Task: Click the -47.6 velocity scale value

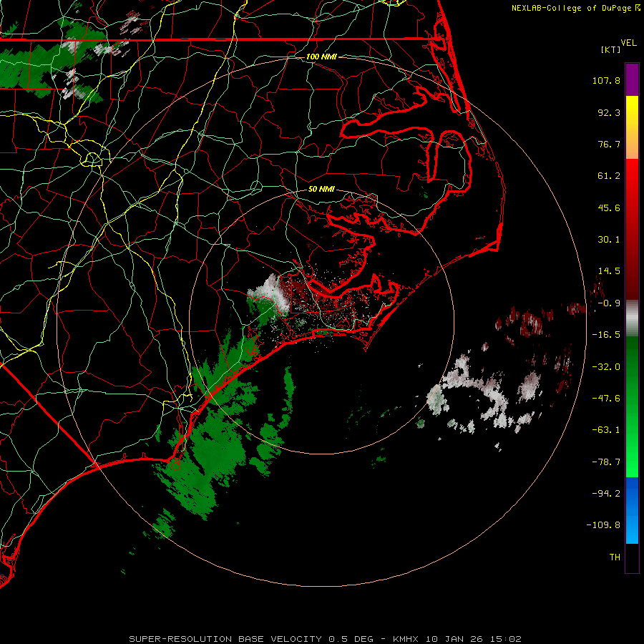Action: coord(606,399)
